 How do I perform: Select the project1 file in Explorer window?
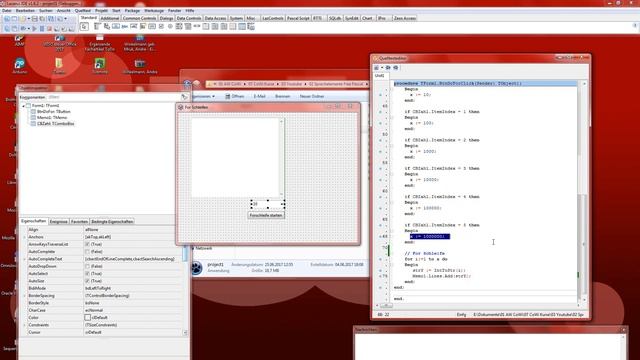[215, 264]
